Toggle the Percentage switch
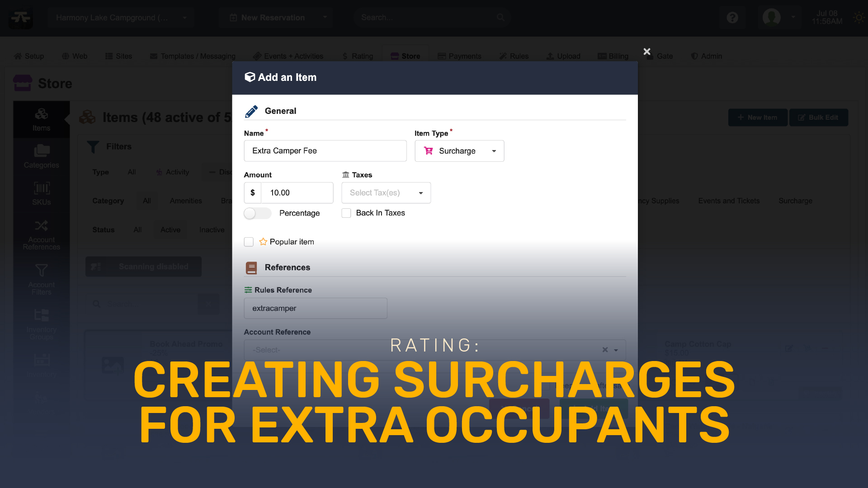868x488 pixels. coord(257,213)
